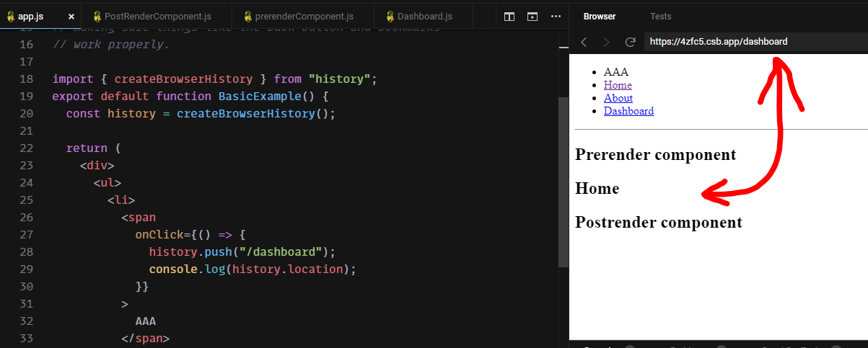Image resolution: width=868 pixels, height=348 pixels.
Task: Click the PostRenderComponent.js file icon
Action: [x=97, y=16]
